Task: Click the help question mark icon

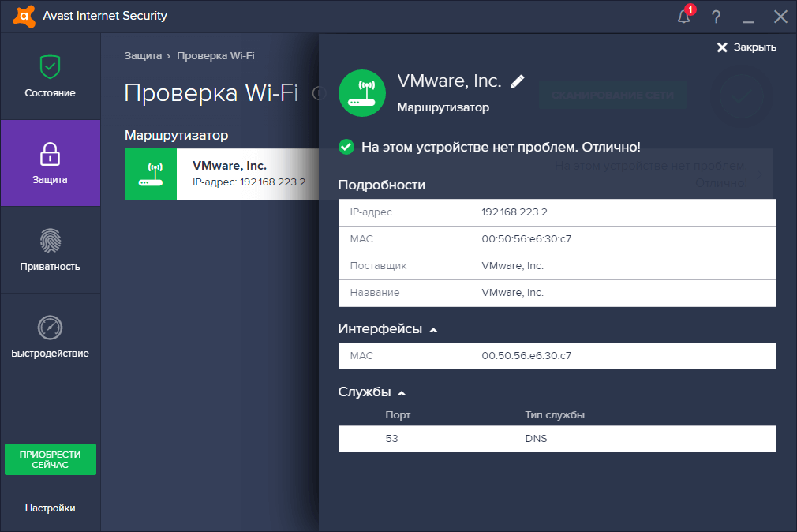Action: coord(716,16)
